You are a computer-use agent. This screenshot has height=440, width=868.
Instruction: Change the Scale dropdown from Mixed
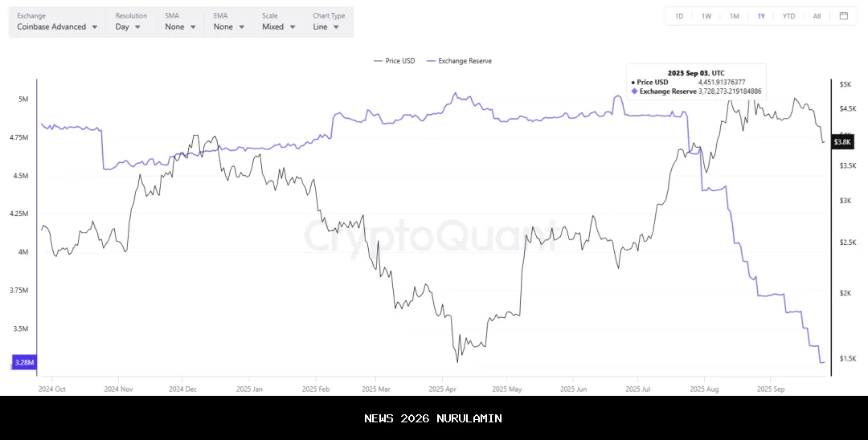click(x=278, y=26)
